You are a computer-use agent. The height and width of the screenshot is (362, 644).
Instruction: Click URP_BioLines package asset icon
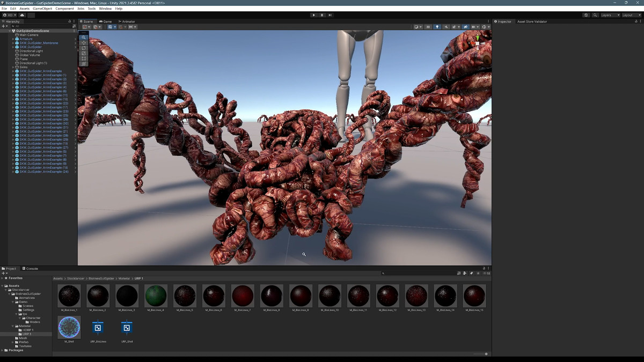(98, 328)
